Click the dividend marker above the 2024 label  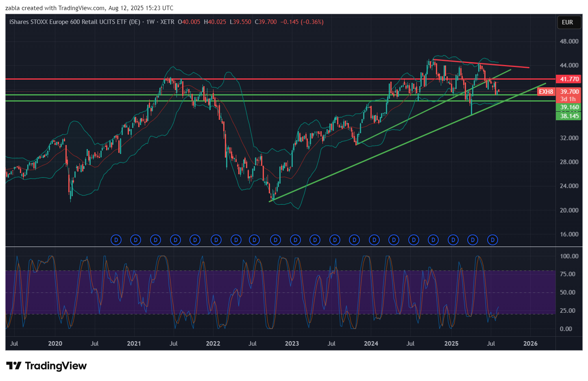[374, 240]
